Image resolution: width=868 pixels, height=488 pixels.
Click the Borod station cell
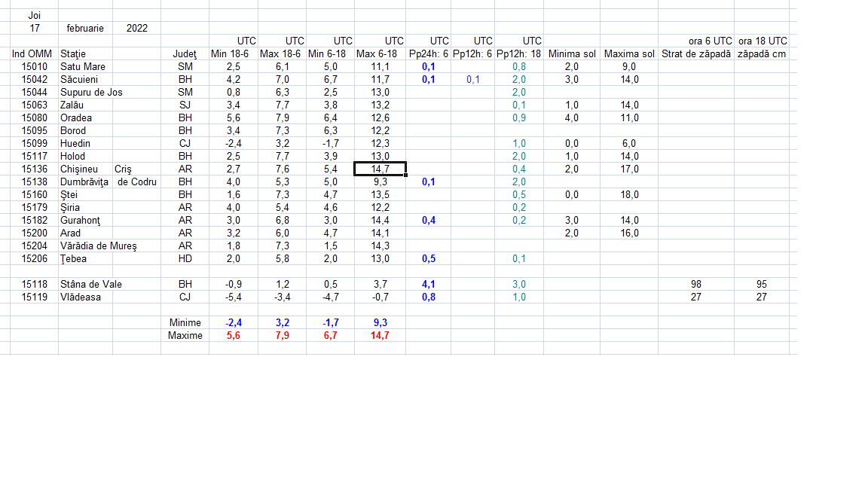[x=72, y=130]
